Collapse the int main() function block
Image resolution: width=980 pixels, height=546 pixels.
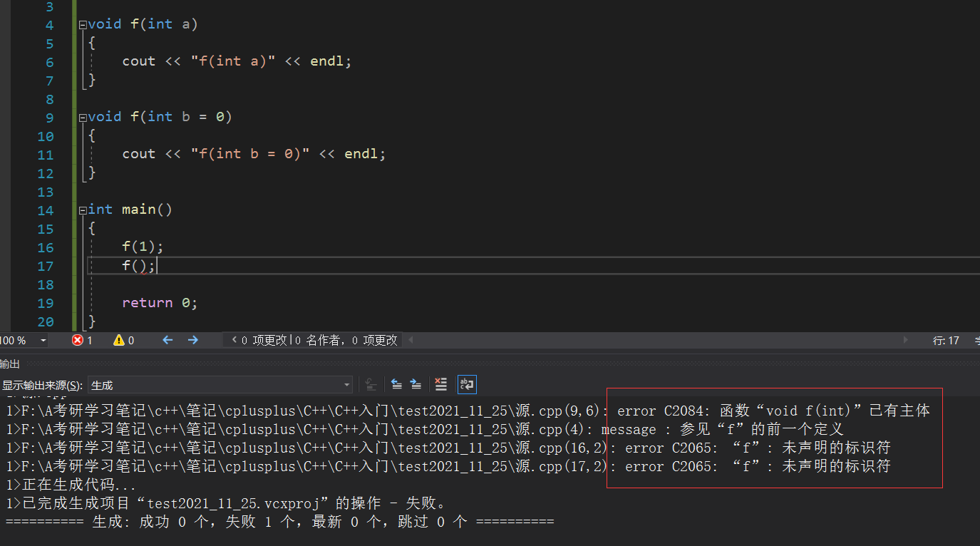point(83,210)
